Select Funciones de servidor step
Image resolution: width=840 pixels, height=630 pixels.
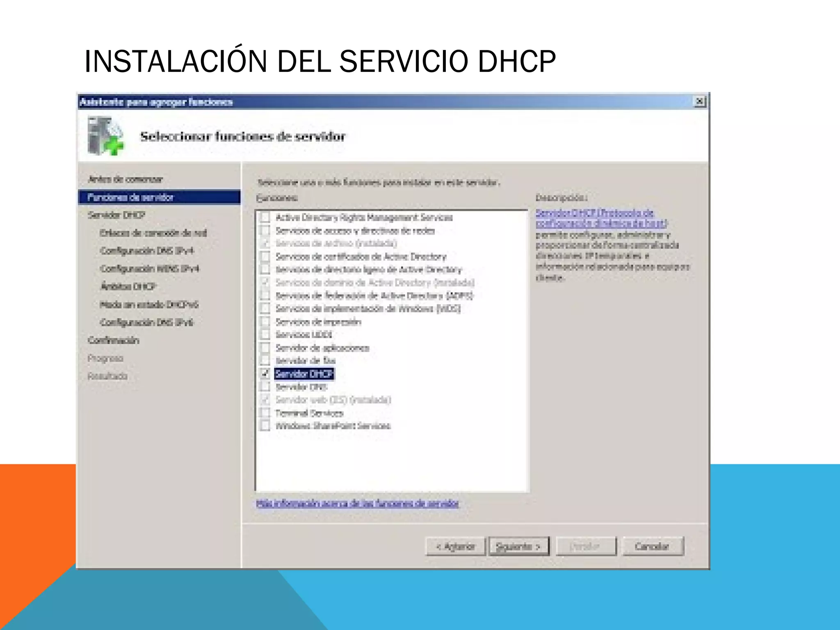159,197
